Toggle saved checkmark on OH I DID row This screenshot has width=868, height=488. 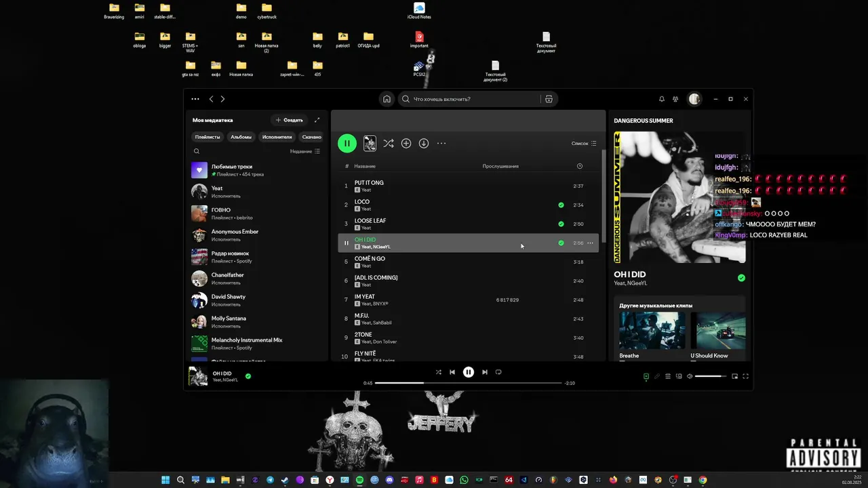click(561, 243)
